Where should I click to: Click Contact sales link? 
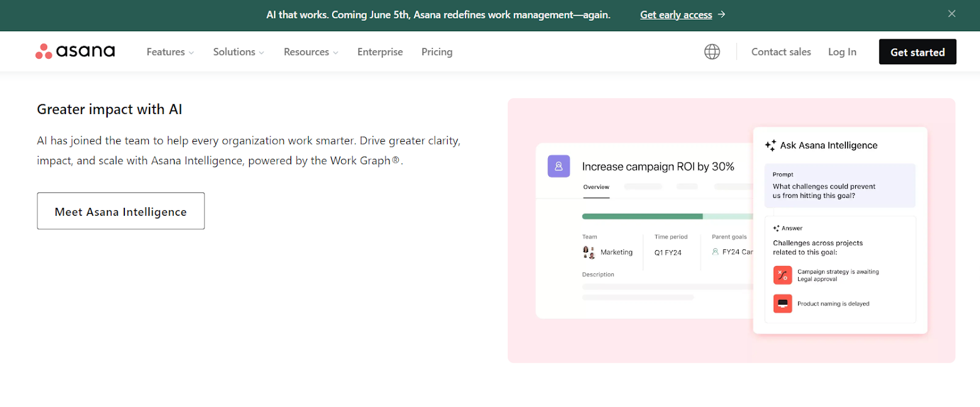click(781, 52)
